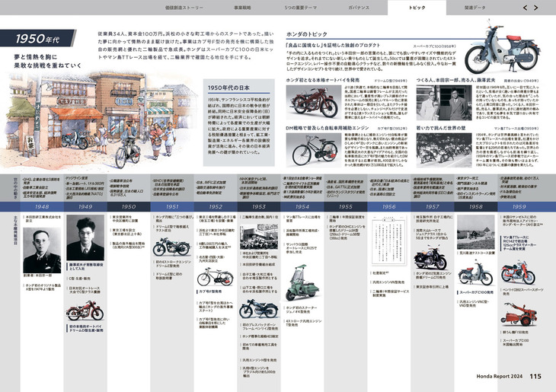Select the 1957 timeline year marker
The image size is (556, 392).
click(433, 206)
